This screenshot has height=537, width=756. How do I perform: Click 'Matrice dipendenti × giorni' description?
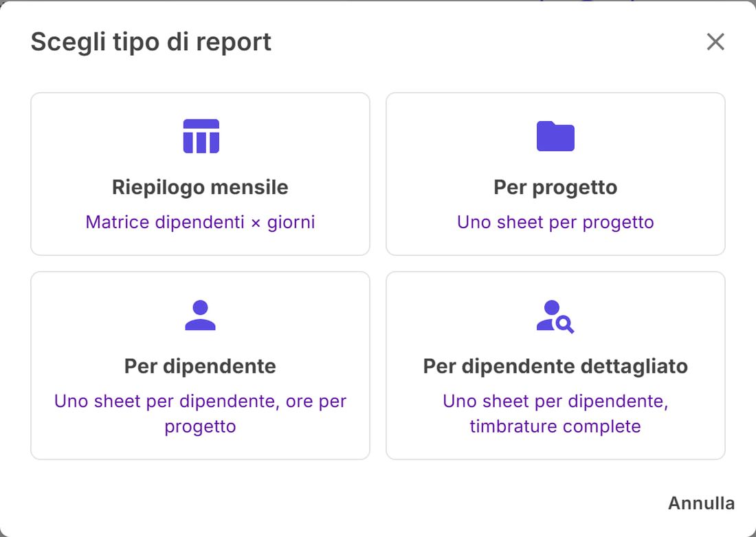[x=200, y=222]
